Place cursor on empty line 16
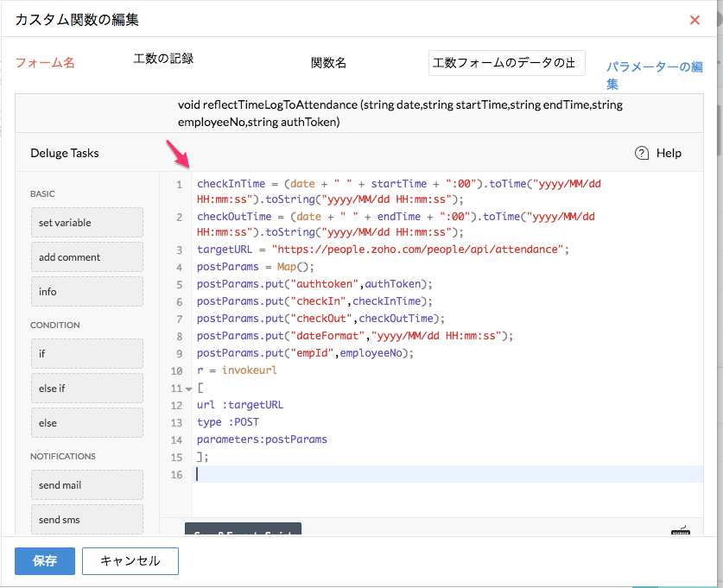The image size is (723, 588). pyautogui.click(x=447, y=474)
